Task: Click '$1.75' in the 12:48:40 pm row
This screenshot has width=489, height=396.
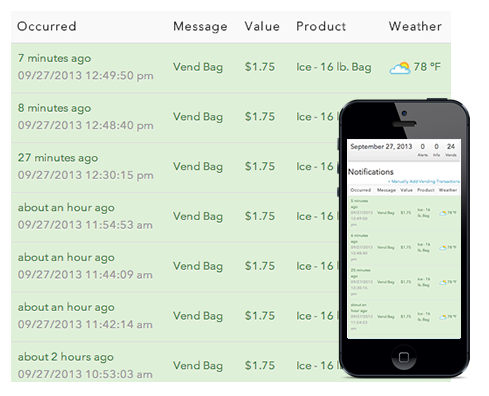Action: click(260, 117)
